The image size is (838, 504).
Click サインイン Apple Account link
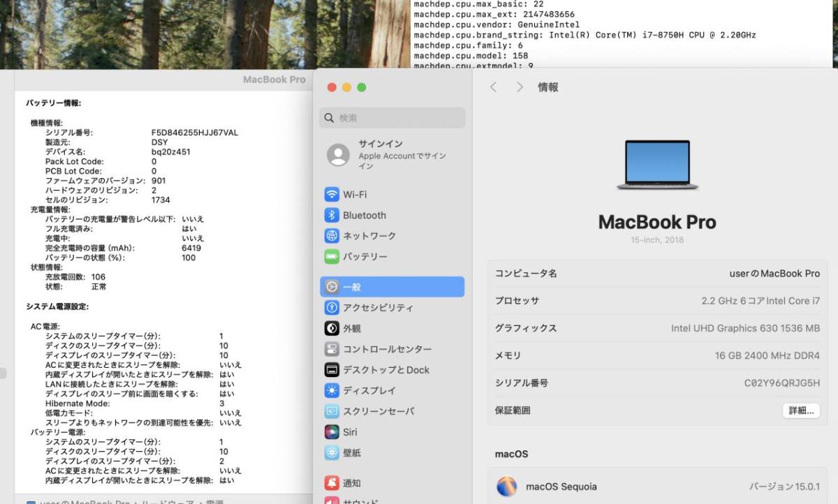[x=381, y=144]
